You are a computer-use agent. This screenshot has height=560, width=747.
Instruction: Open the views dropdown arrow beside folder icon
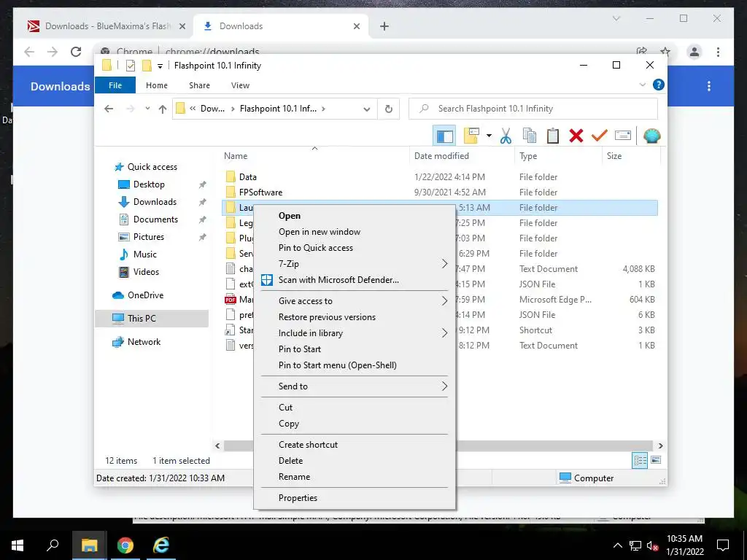tap(489, 136)
